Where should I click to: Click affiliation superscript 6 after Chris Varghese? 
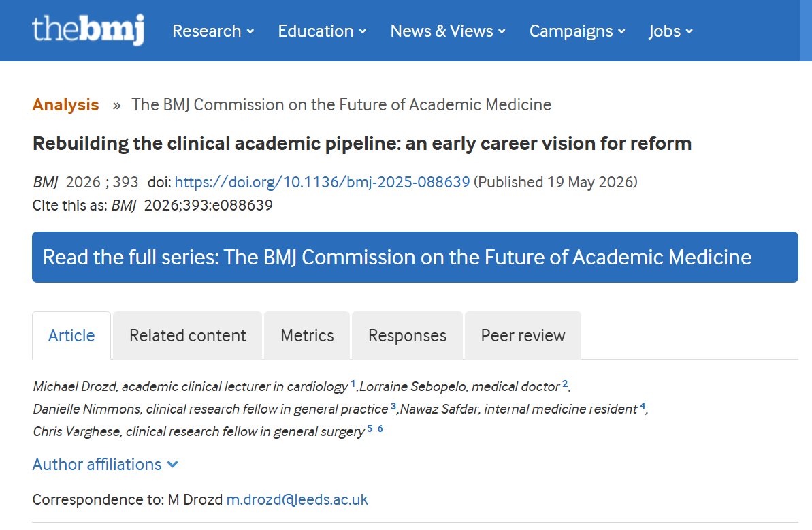pyautogui.click(x=380, y=428)
